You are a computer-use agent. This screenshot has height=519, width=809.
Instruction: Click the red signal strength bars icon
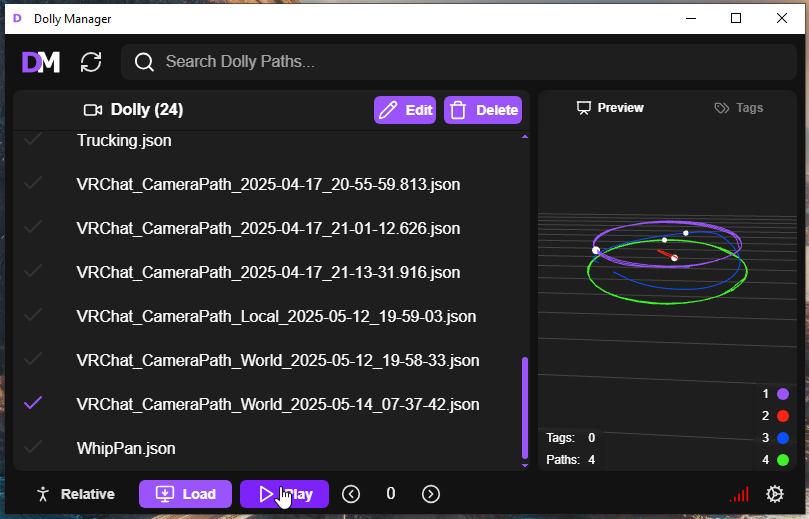click(739, 494)
